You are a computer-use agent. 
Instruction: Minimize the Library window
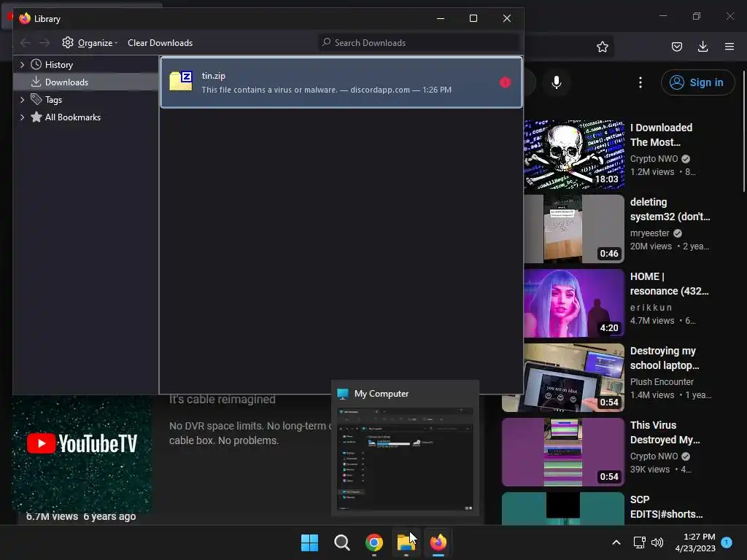[441, 18]
